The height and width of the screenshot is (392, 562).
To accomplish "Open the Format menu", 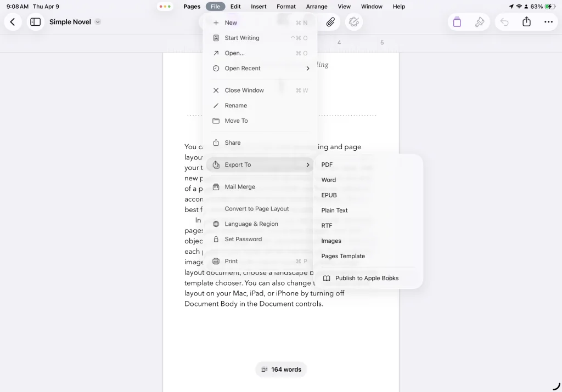I will tap(286, 7).
